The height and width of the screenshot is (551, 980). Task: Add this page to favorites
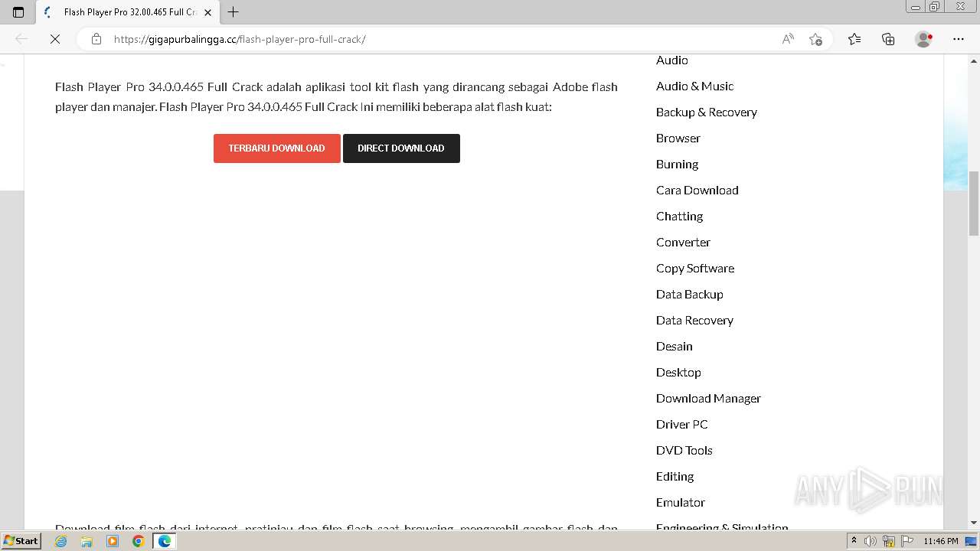click(x=815, y=39)
